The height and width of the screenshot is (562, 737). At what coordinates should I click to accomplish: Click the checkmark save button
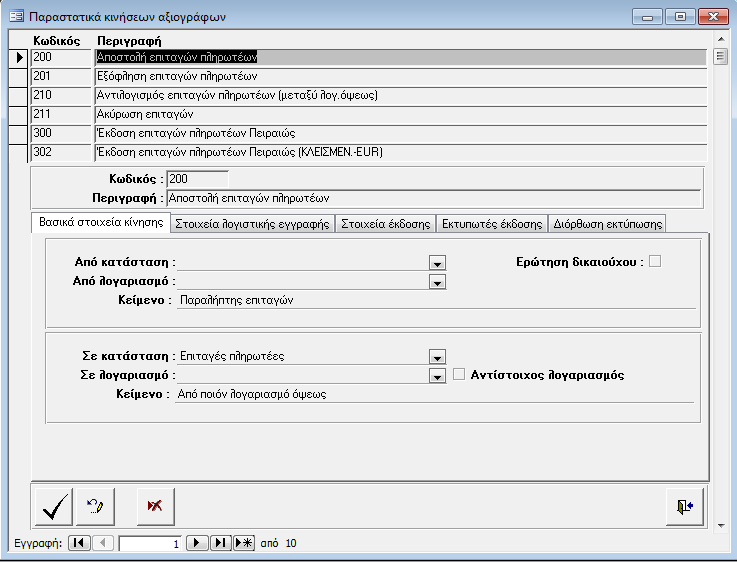coord(53,507)
